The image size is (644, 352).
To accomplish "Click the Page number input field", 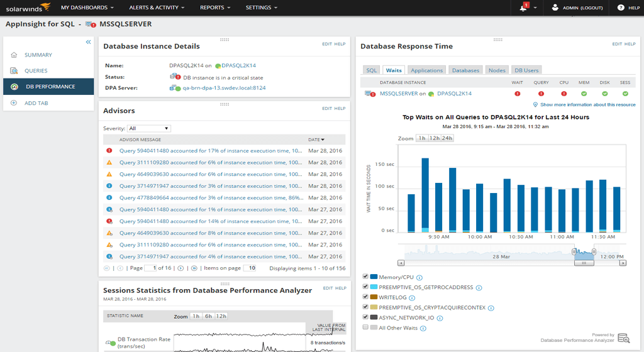I will point(150,268).
